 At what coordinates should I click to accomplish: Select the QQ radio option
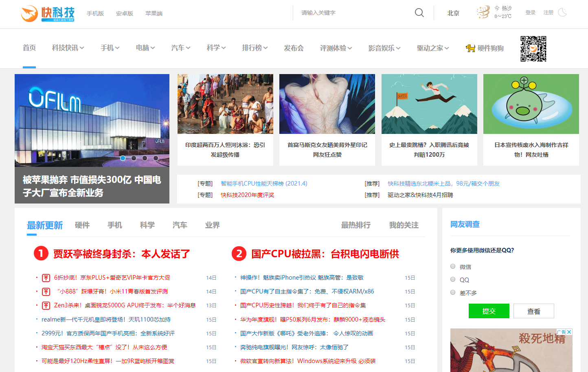pos(453,279)
